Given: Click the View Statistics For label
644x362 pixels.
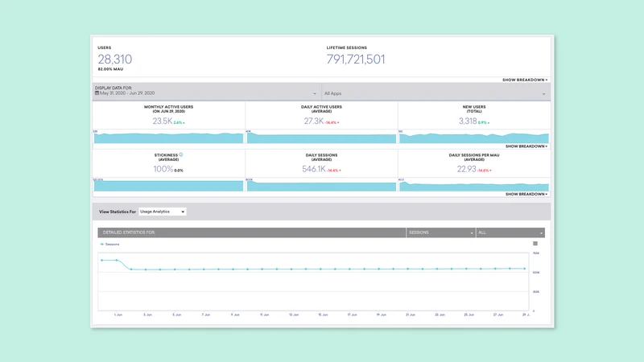Looking at the screenshot, I should pyautogui.click(x=118, y=212).
